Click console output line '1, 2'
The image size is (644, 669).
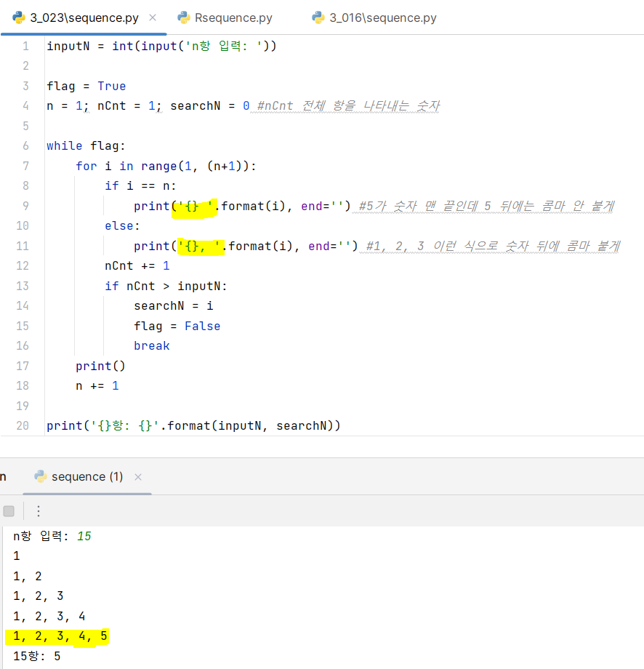28,577
